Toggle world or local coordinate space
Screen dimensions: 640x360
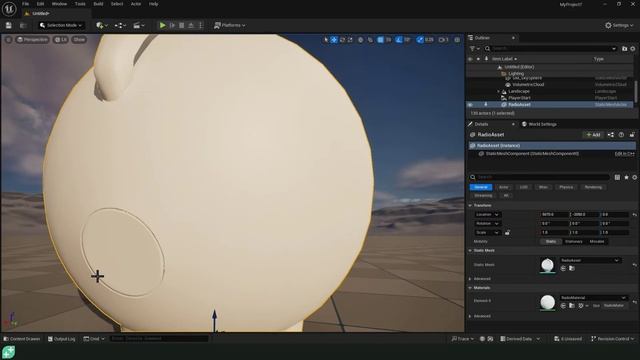point(360,40)
